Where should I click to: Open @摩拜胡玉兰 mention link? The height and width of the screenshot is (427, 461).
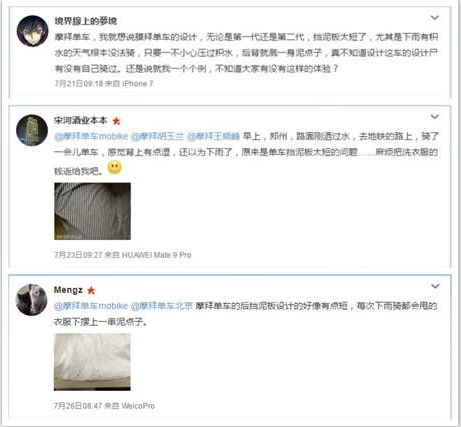coord(157,136)
